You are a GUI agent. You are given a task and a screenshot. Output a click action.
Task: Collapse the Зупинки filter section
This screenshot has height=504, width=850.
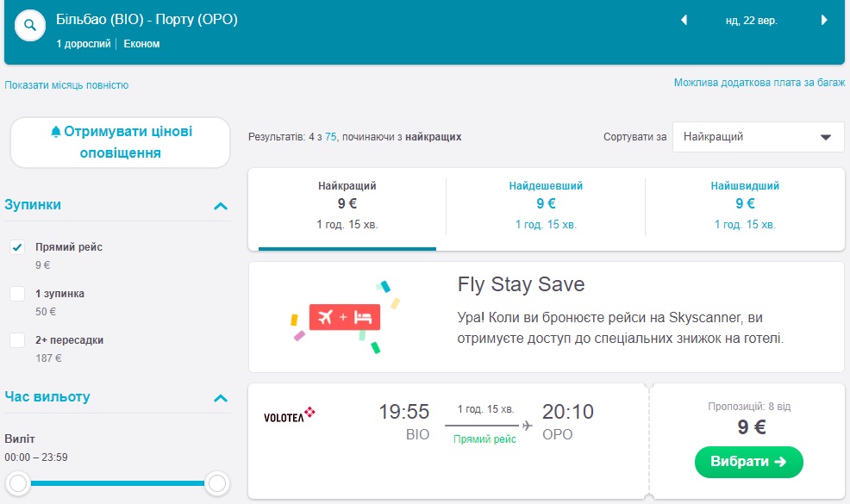[221, 206]
